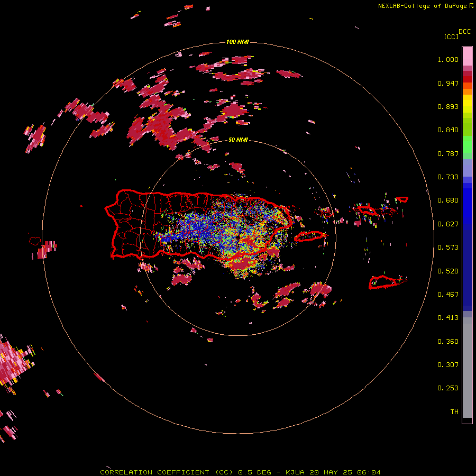Select the 0.413 scale value
Image resolution: width=476 pixels, height=476 pixels.
click(448, 318)
